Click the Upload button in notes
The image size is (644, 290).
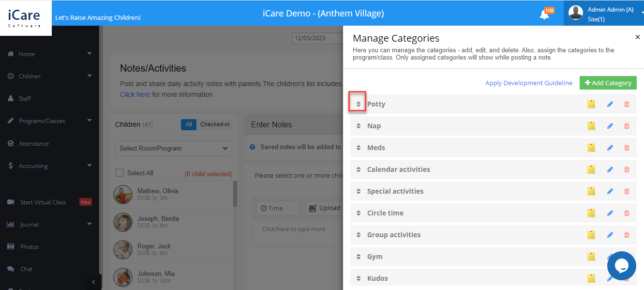(x=324, y=208)
